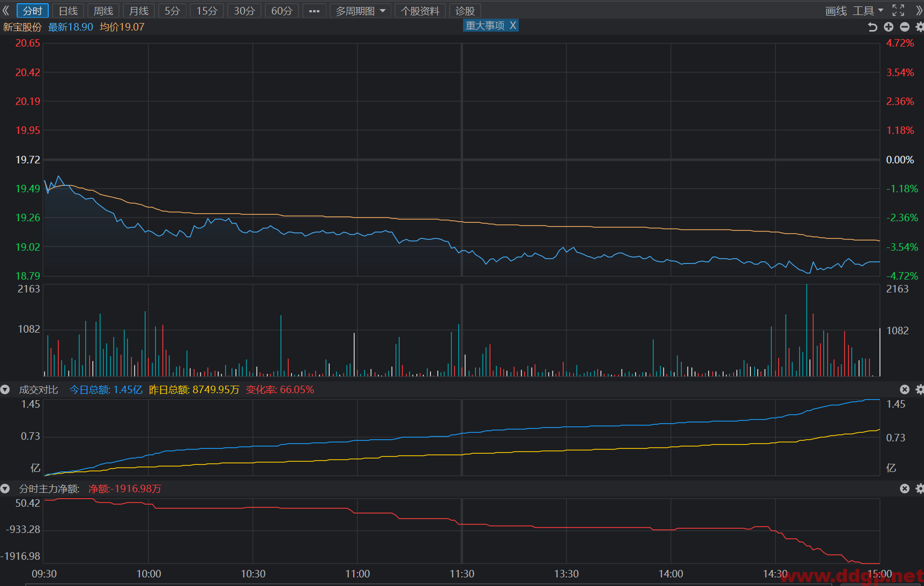Click the 19.72 previous close price label
This screenshot has width=924, height=586.
click(28, 160)
